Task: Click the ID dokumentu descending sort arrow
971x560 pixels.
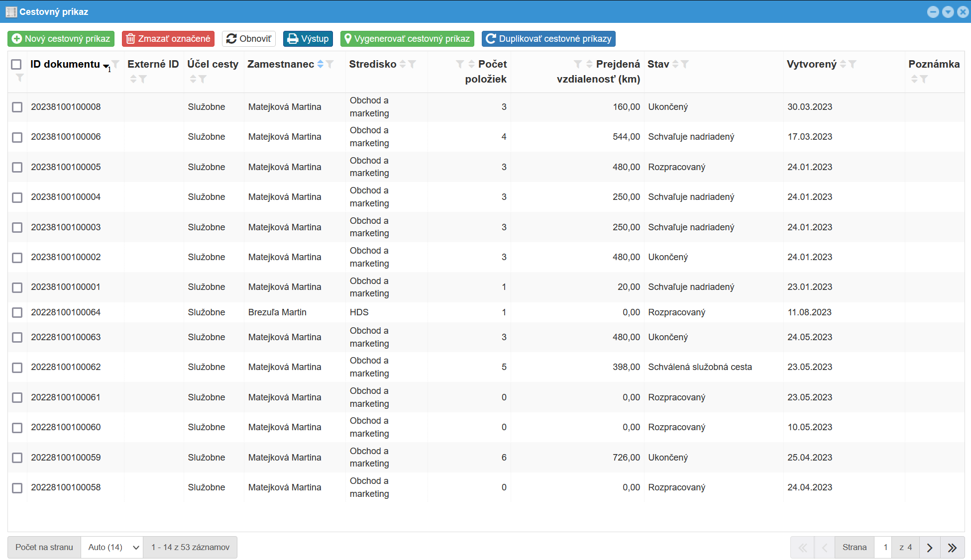Action: coord(106,66)
